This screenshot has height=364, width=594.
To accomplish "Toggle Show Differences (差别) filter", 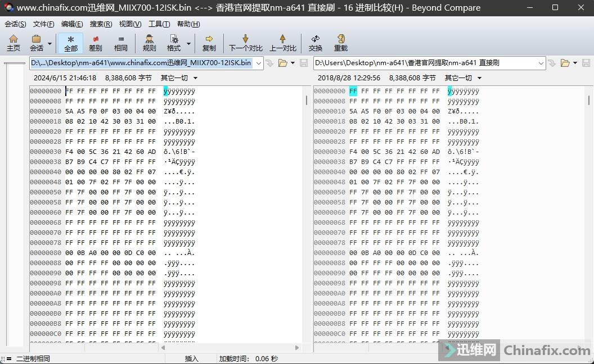I will click(96, 43).
